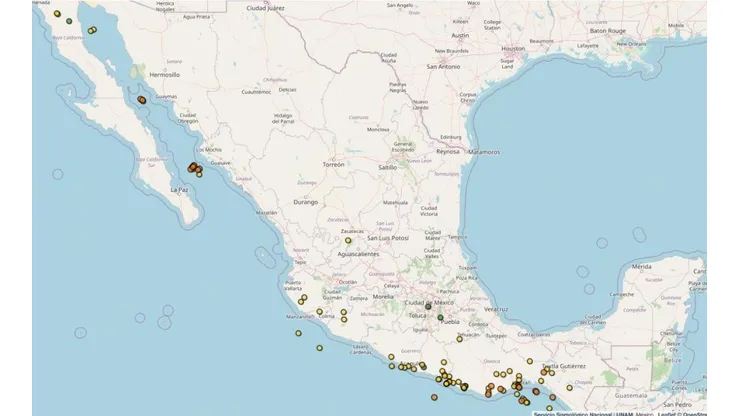Click the San Luis Potosí label
Viewport: 740px width, 416px height.
[388, 238]
